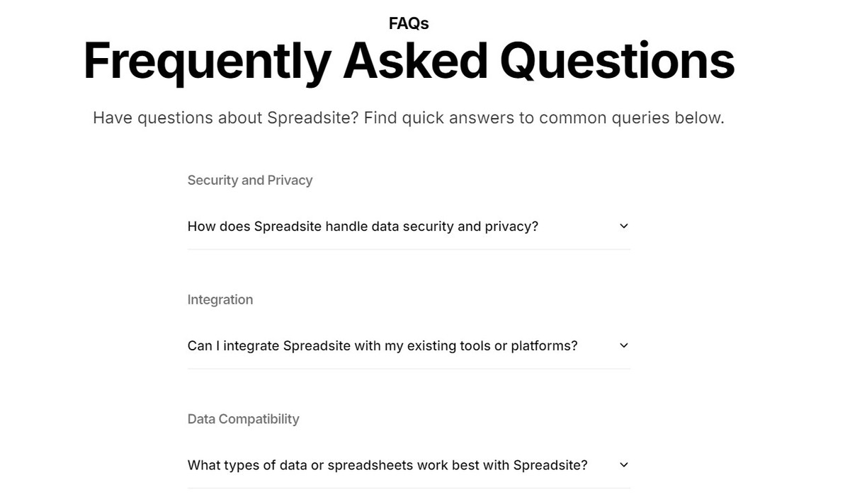This screenshot has height=504, width=850.
Task: Expand the data security and privacy chevron
Action: [x=623, y=227]
